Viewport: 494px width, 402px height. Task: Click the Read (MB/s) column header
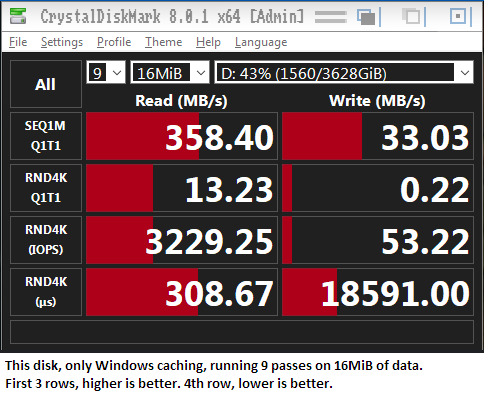point(181,101)
